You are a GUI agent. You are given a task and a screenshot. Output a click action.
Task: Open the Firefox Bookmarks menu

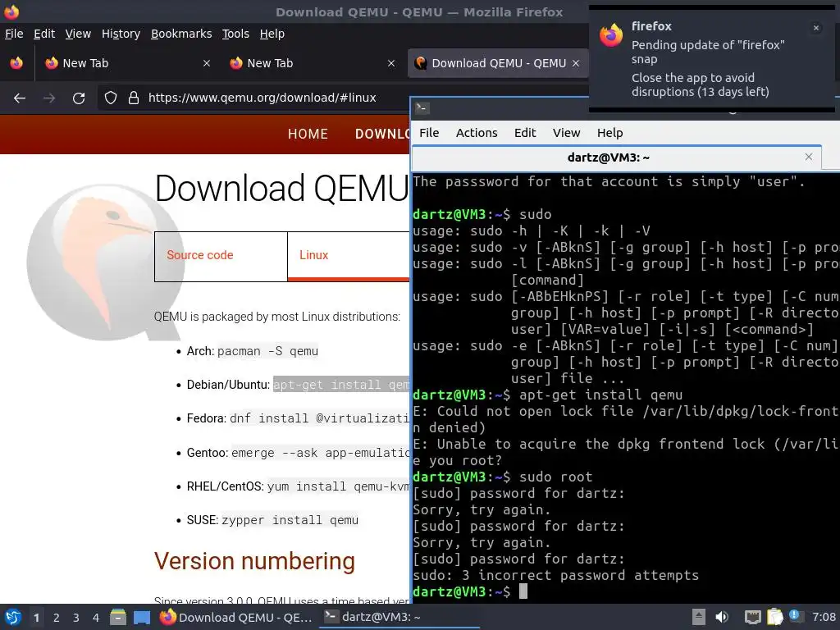pos(181,34)
